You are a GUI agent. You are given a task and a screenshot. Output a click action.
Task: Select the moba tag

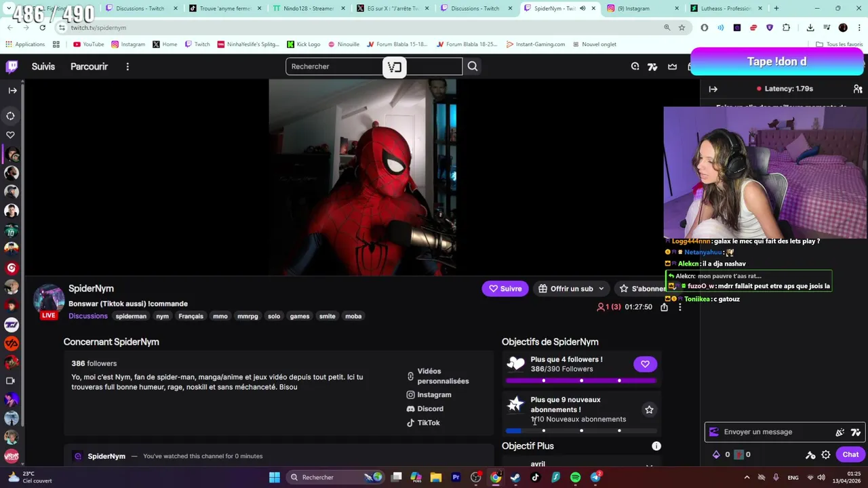353,316
